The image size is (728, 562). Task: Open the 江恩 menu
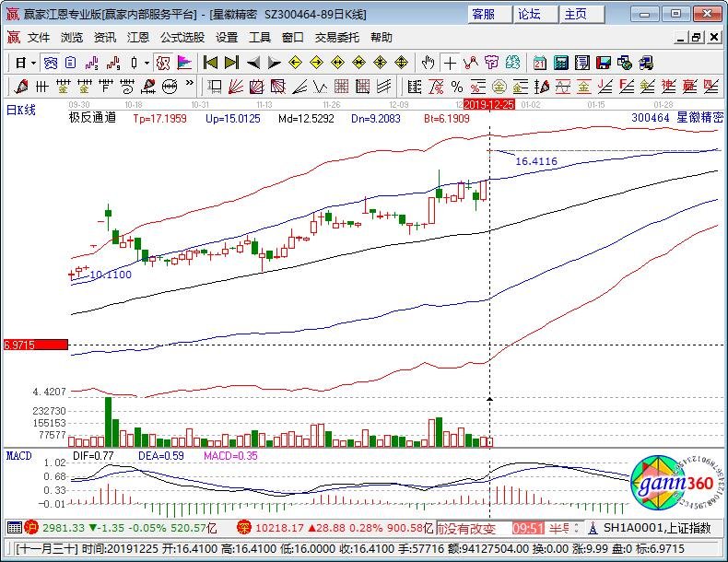point(138,38)
